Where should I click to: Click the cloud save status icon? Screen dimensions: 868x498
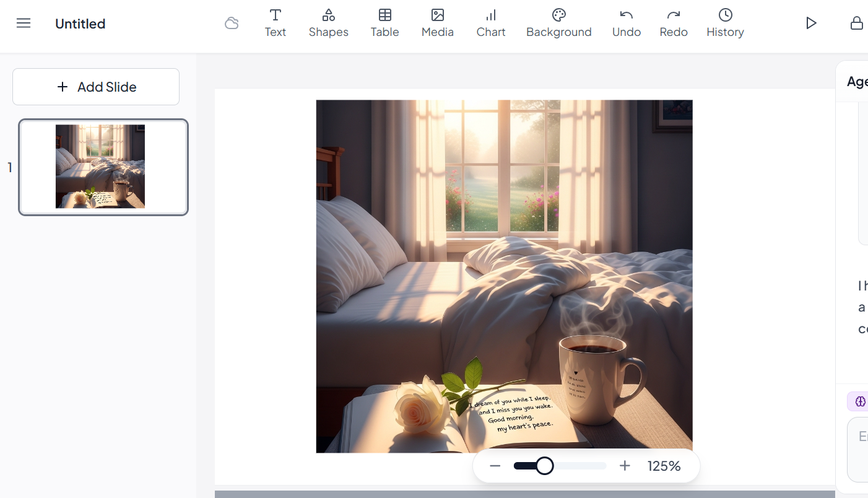(x=232, y=24)
